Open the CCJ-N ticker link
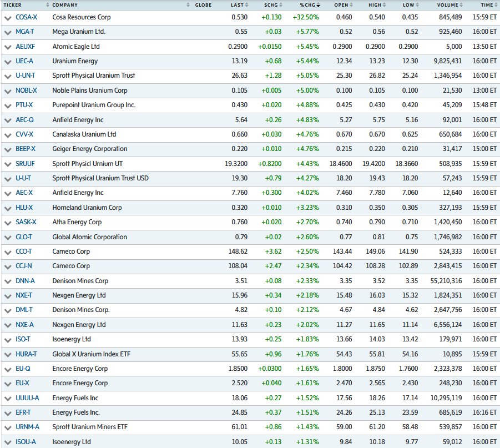The width and height of the screenshot is (500, 448). (24, 266)
